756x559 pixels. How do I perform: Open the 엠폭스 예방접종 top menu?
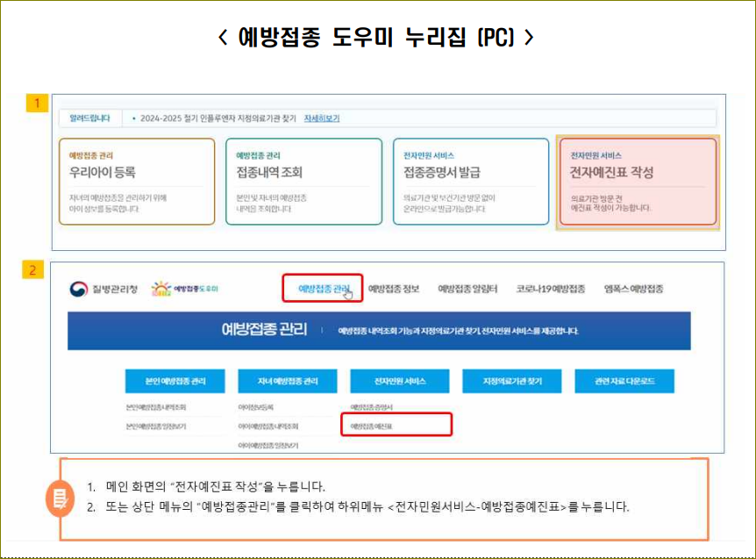click(633, 289)
